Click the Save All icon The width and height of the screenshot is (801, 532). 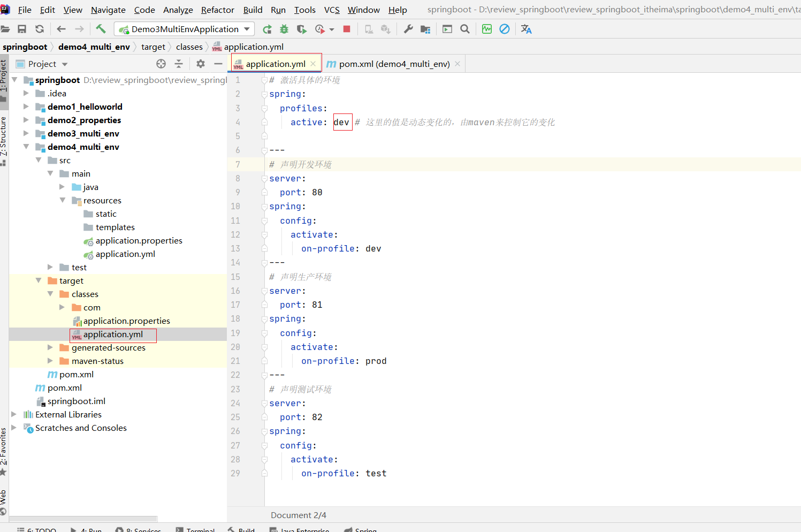22,29
